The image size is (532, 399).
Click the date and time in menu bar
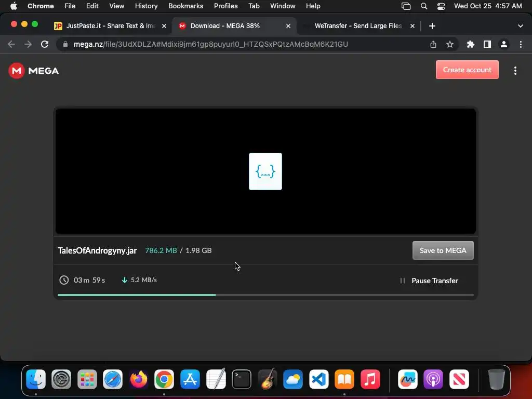click(487, 6)
